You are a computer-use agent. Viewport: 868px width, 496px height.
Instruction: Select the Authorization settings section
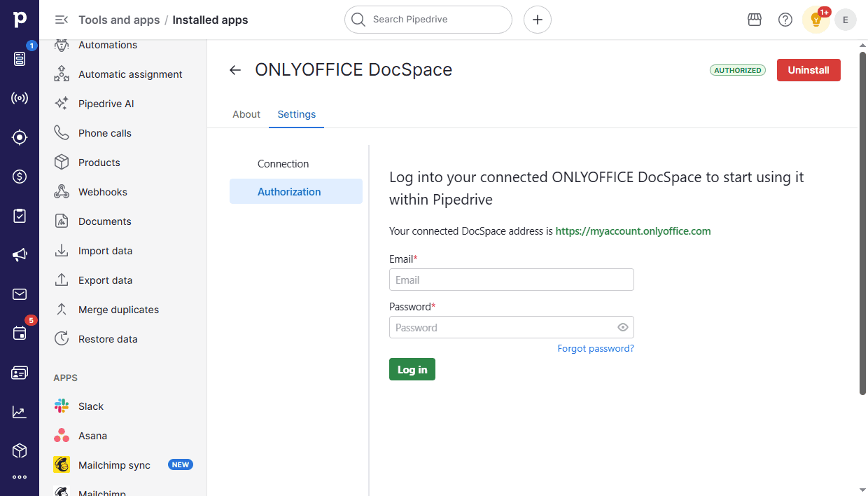pyautogui.click(x=296, y=192)
